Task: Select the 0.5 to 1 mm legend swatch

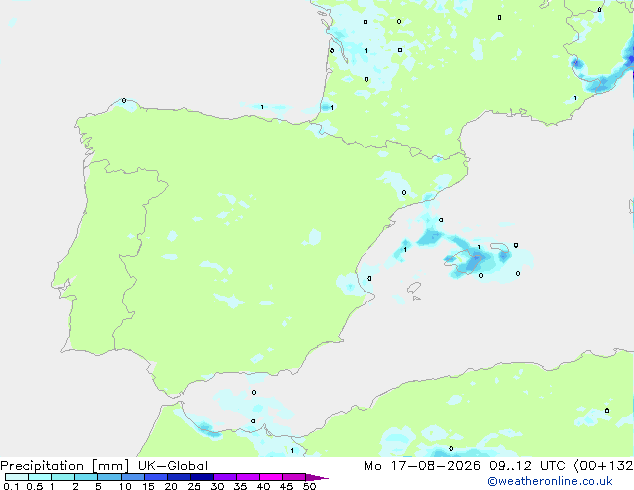Action: click(x=40, y=477)
